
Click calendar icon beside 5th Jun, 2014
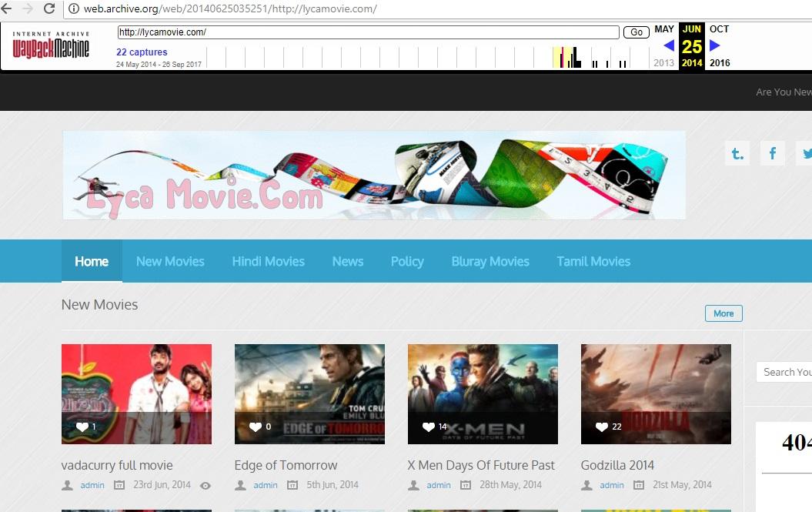[292, 485]
